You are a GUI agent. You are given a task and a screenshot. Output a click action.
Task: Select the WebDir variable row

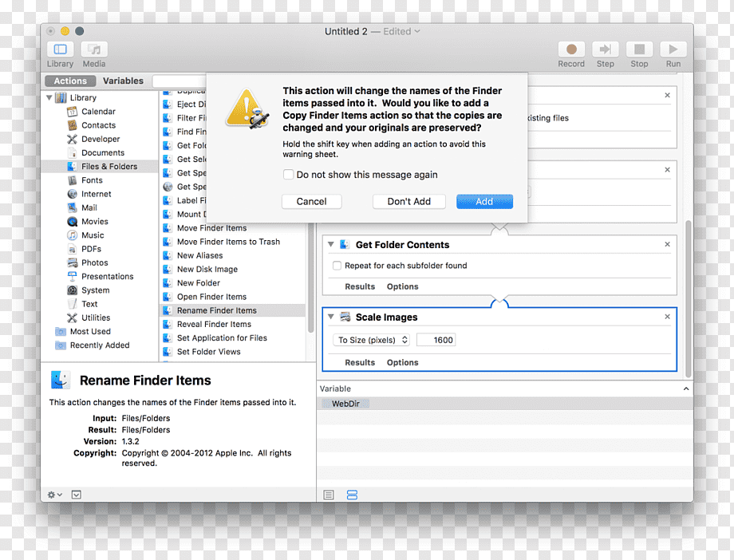(504, 404)
